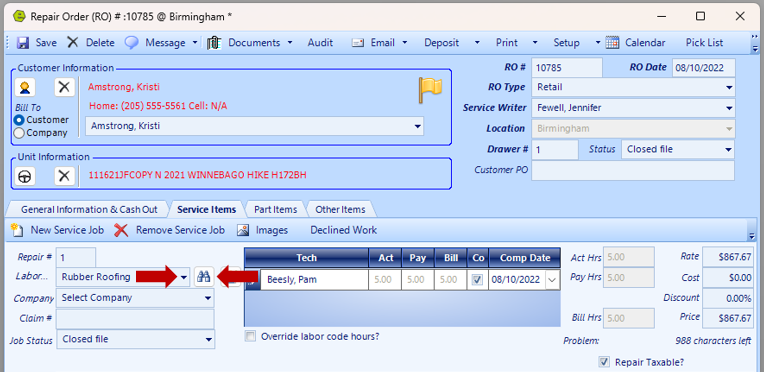Switch to General Information & Cash Out tab
This screenshot has height=372, width=764.
[89, 210]
